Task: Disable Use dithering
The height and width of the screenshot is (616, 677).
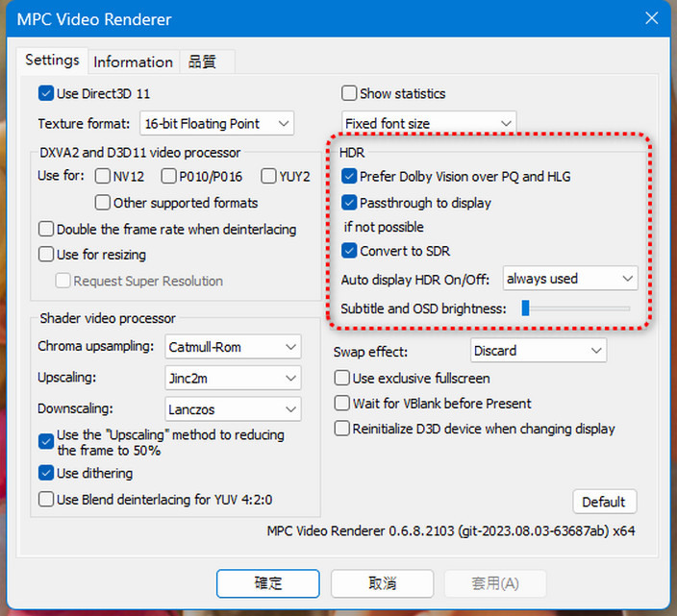Action: coord(46,473)
